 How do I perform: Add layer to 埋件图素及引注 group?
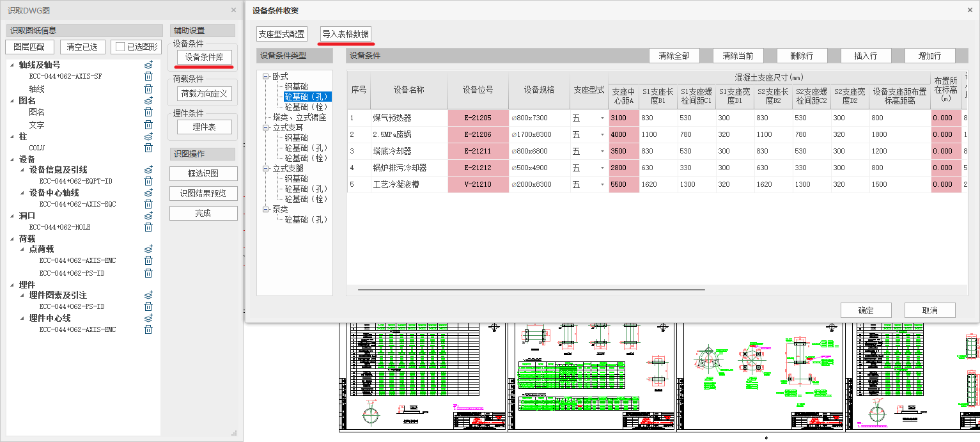click(148, 295)
